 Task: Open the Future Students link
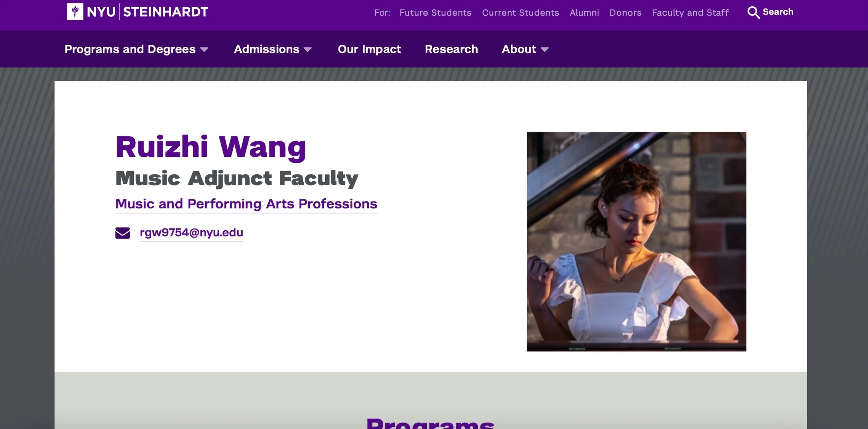[435, 13]
